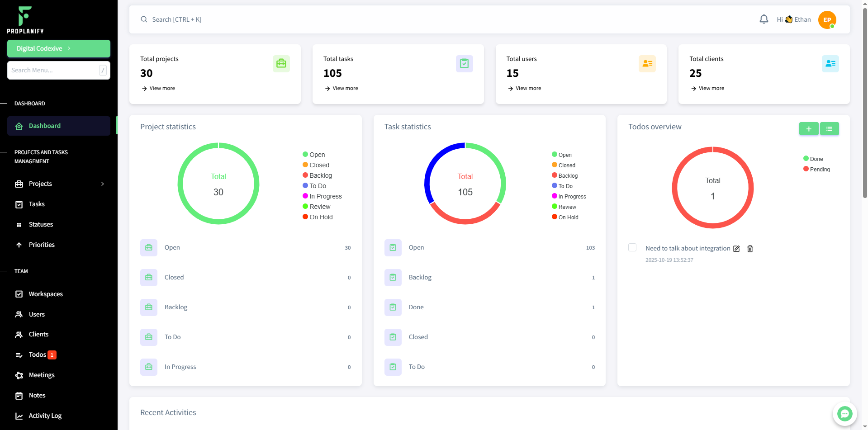Navigate to Meetings in the sidebar
Image resolution: width=868 pixels, height=430 pixels.
[x=41, y=375]
